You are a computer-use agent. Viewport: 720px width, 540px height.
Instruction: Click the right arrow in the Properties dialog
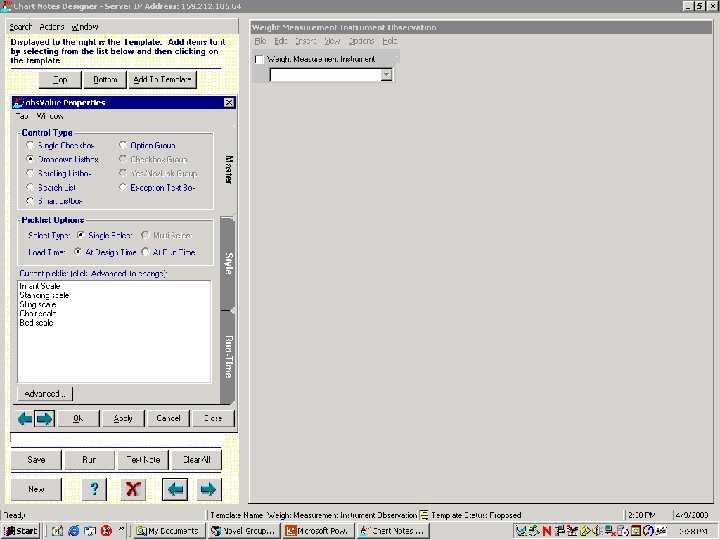45,418
